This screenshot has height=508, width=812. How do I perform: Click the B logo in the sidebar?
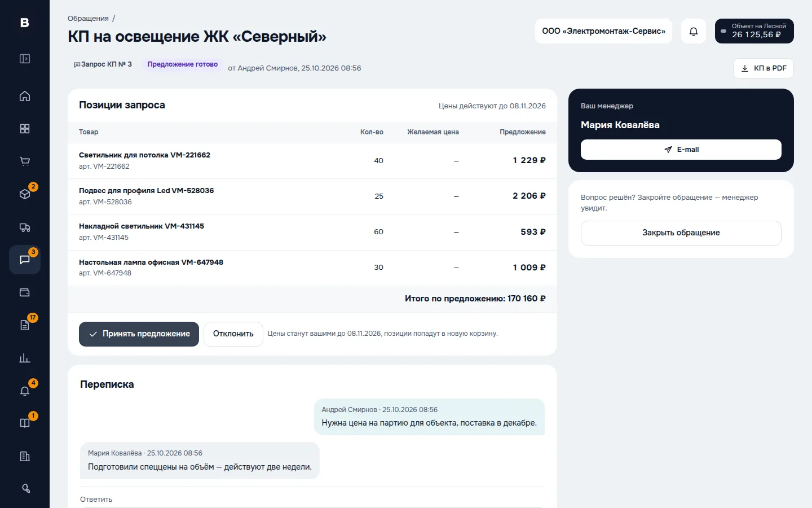point(25,23)
